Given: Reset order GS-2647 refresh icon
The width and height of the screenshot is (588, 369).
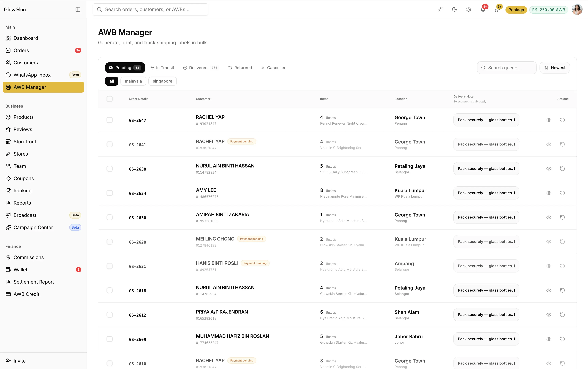Looking at the screenshot, I should (562, 120).
